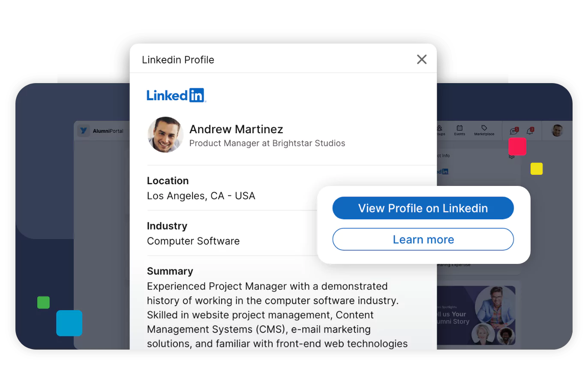588x365 pixels.
Task: Open the Marketplace tag icon
Action: point(484,128)
